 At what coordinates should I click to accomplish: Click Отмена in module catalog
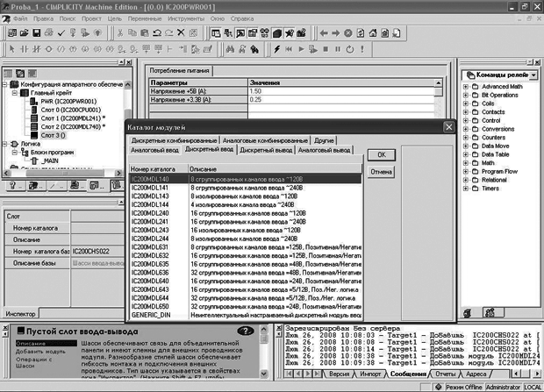coord(382,172)
